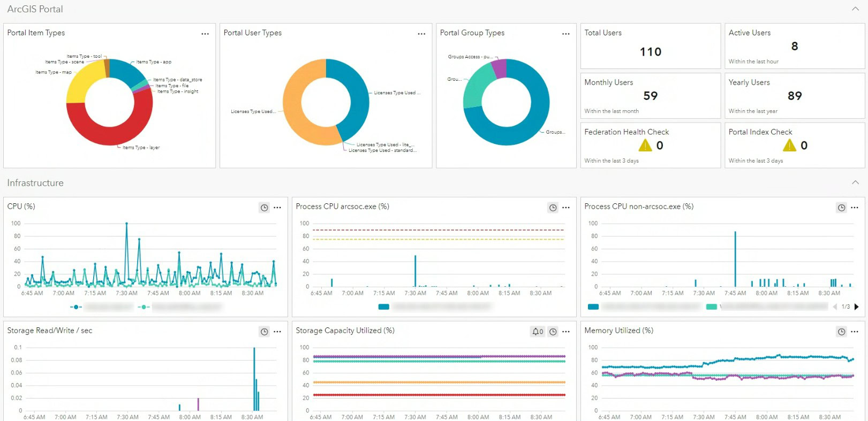Click clock icon on Process CPU non-arcsoc.exe chart
Image resolution: width=868 pixels, height=421 pixels.
[841, 208]
